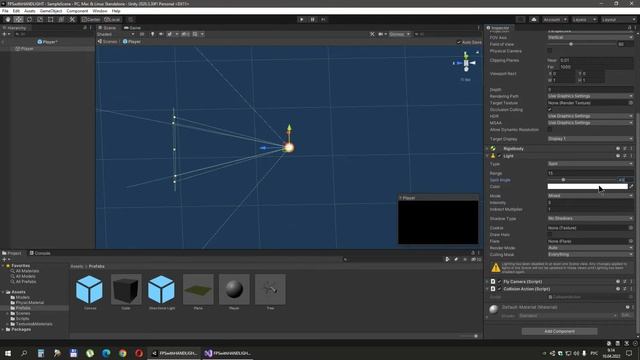This screenshot has height=360, width=640.
Task: Pick Flare object selector circle
Action: click(631, 241)
